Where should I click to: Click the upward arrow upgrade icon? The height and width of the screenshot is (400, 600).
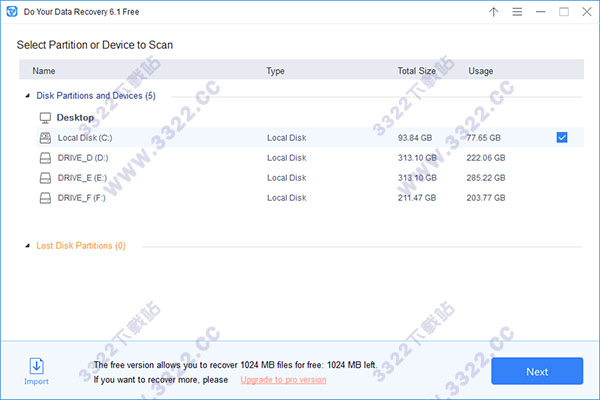(494, 12)
